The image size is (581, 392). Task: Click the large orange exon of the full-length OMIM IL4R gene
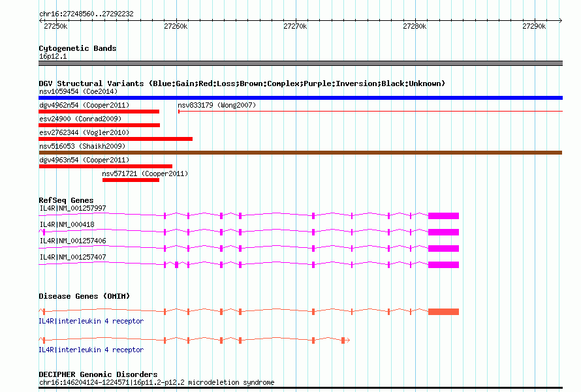click(443, 312)
